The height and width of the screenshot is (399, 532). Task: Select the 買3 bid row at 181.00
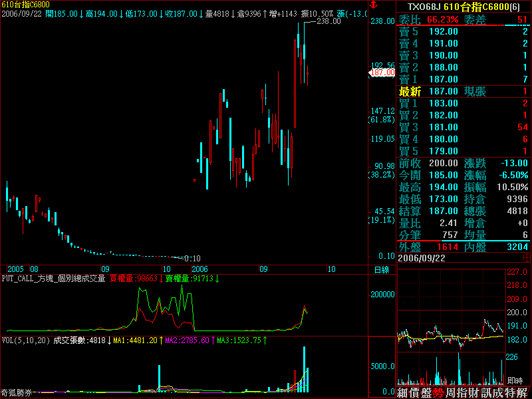click(x=464, y=127)
